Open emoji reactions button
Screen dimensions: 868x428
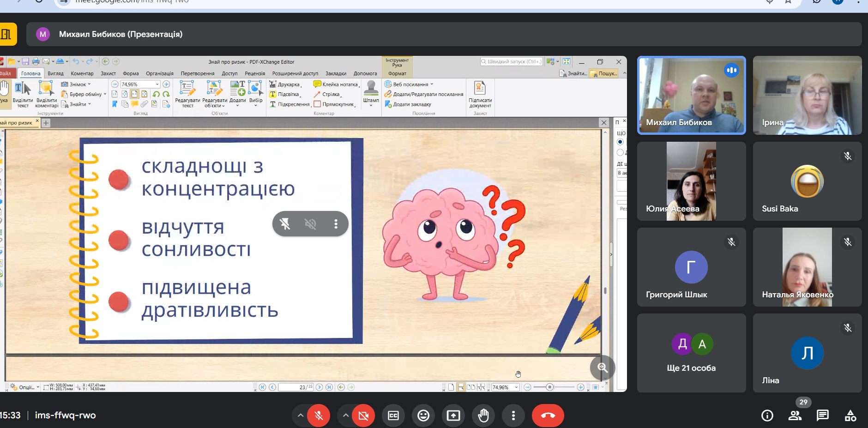pos(423,416)
